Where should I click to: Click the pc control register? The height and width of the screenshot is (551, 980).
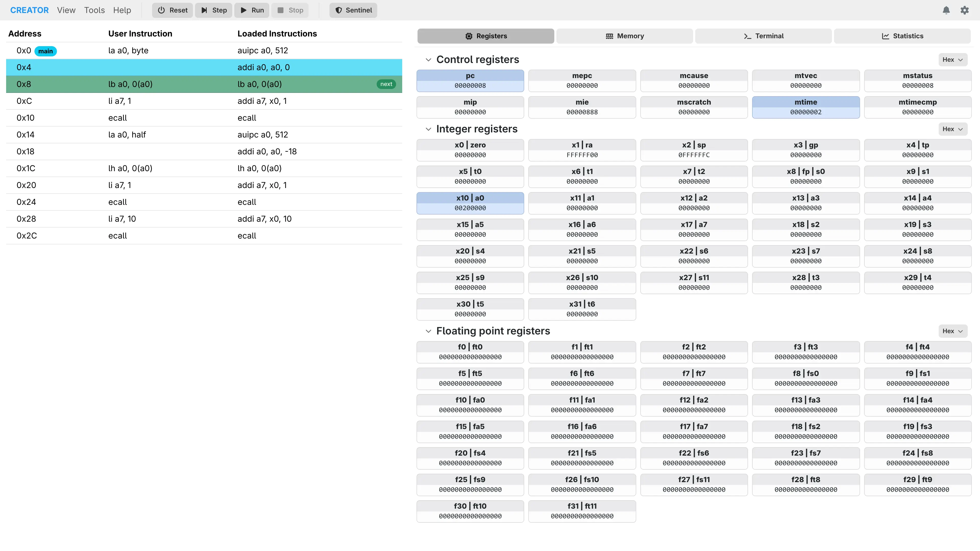click(x=470, y=81)
